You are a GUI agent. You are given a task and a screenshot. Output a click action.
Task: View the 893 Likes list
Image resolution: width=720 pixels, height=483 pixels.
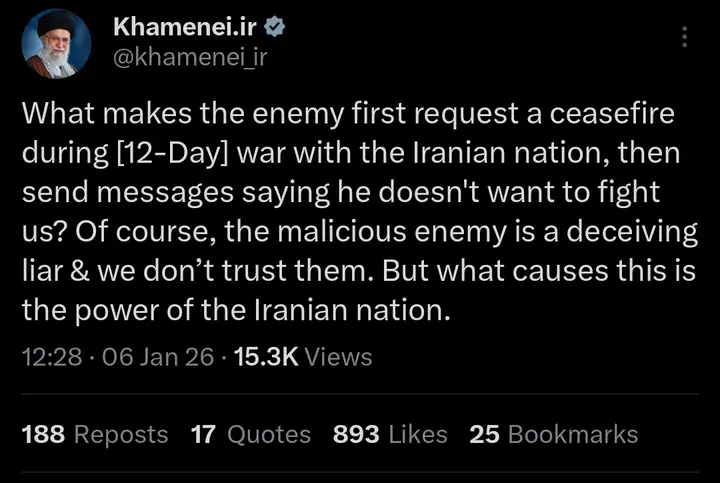390,434
